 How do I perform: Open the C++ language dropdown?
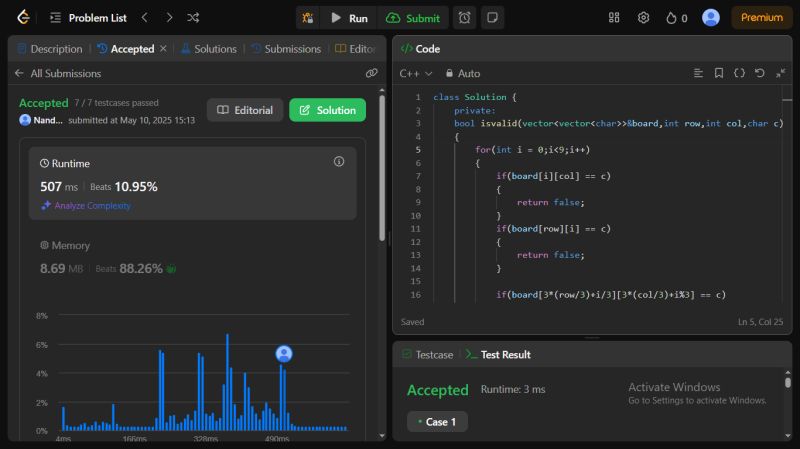coord(416,73)
